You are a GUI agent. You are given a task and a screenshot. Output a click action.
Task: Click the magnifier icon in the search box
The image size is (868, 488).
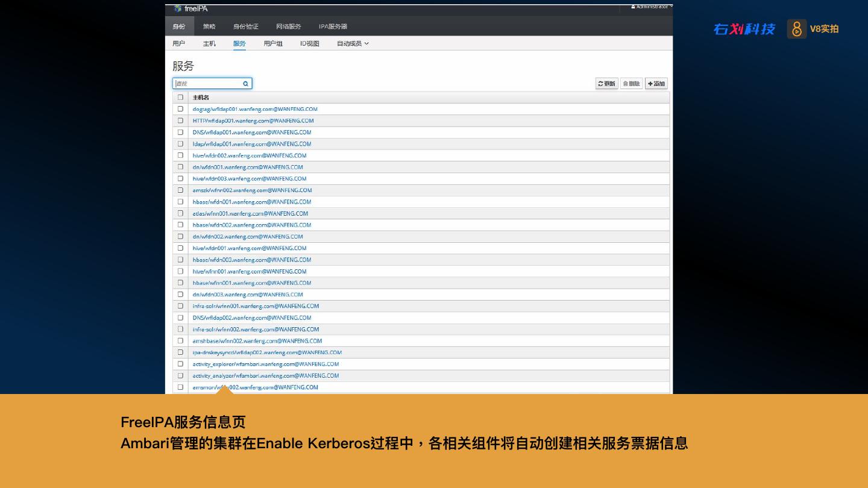coord(246,84)
